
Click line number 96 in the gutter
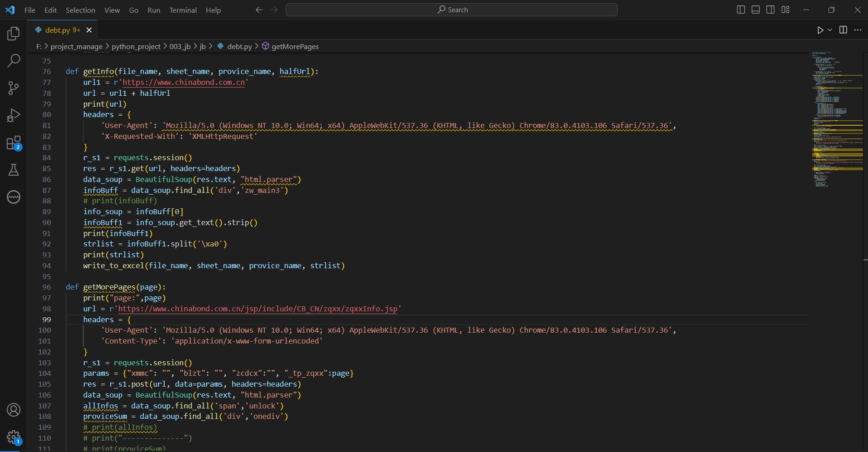(x=47, y=287)
